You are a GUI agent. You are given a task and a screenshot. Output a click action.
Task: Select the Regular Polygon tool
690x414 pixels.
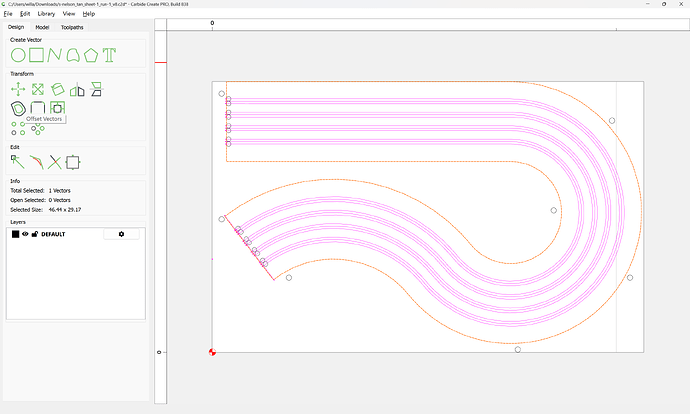(x=91, y=55)
